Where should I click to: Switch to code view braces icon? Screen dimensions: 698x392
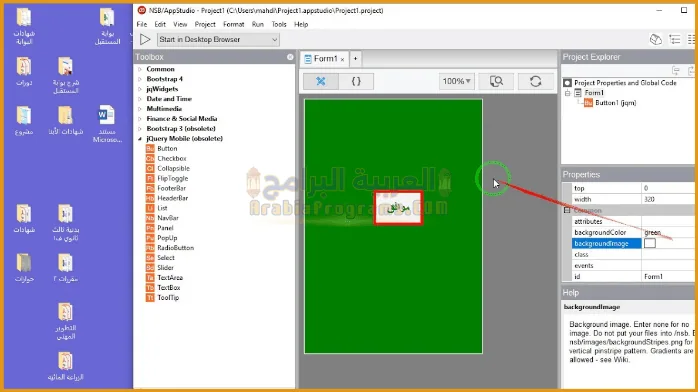pyautogui.click(x=356, y=81)
